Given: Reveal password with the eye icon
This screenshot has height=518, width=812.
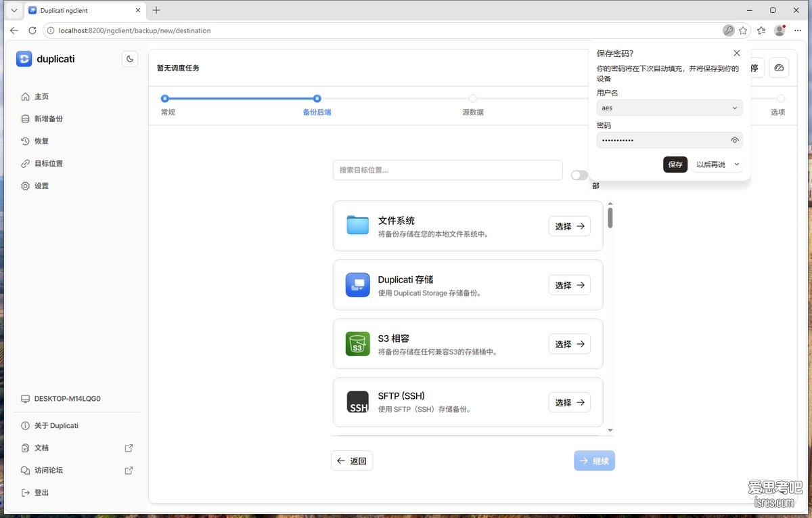Looking at the screenshot, I should click(x=735, y=140).
